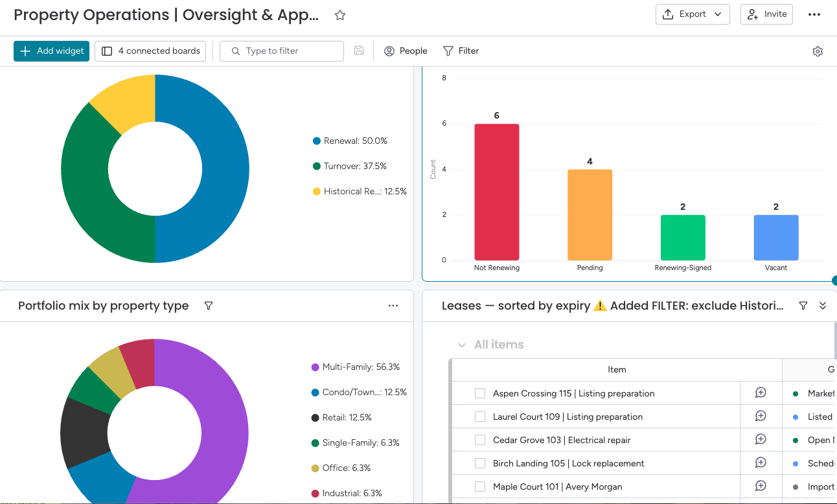Open the Export dropdown
Screen dimensions: 837x504
pos(693,14)
